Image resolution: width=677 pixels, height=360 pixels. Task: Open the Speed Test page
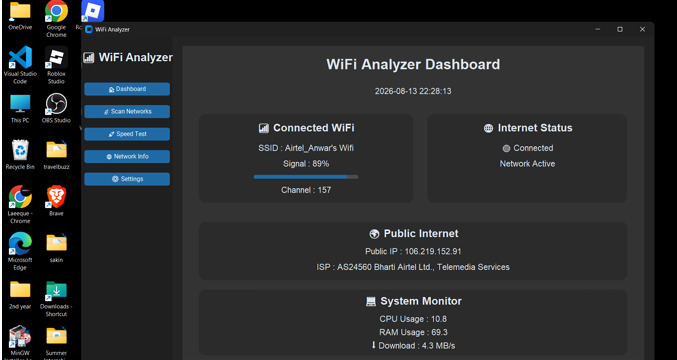[x=127, y=134]
